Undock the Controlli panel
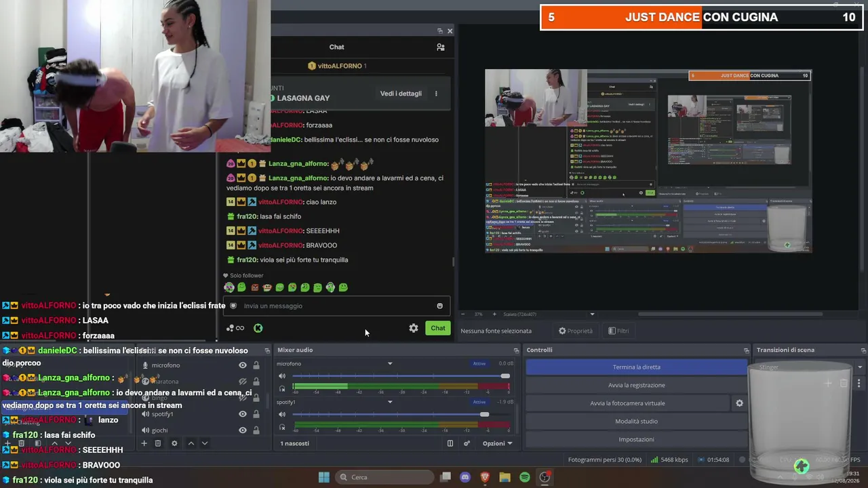 (x=747, y=350)
